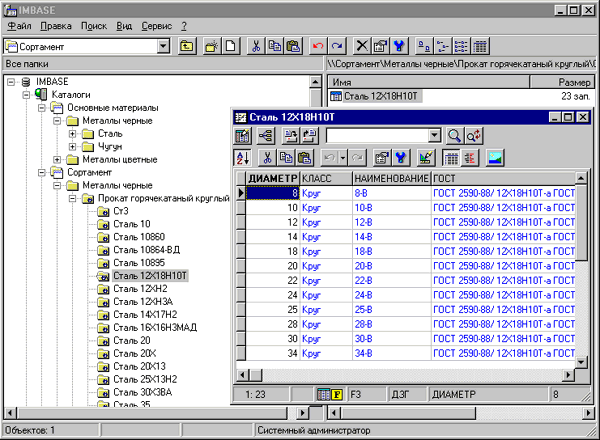Toggle the F indicator in table status bar
The image size is (600, 440).
[x=336, y=395]
